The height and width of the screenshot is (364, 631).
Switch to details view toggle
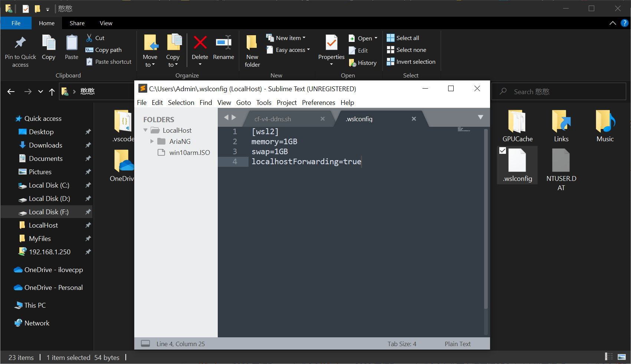(609, 357)
